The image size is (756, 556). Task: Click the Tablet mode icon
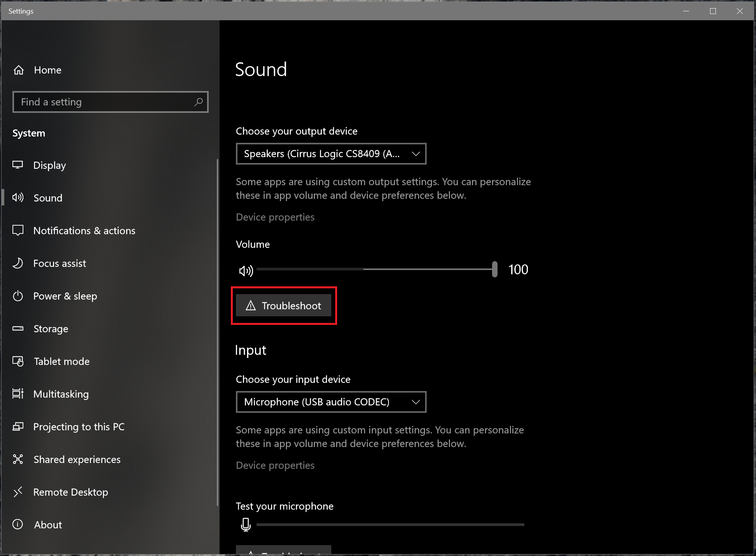coord(18,361)
